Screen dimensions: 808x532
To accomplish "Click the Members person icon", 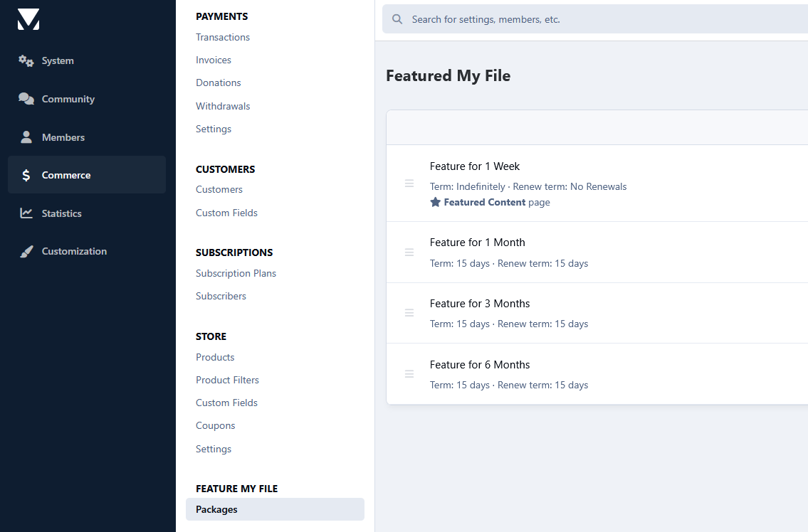I will 26,137.
